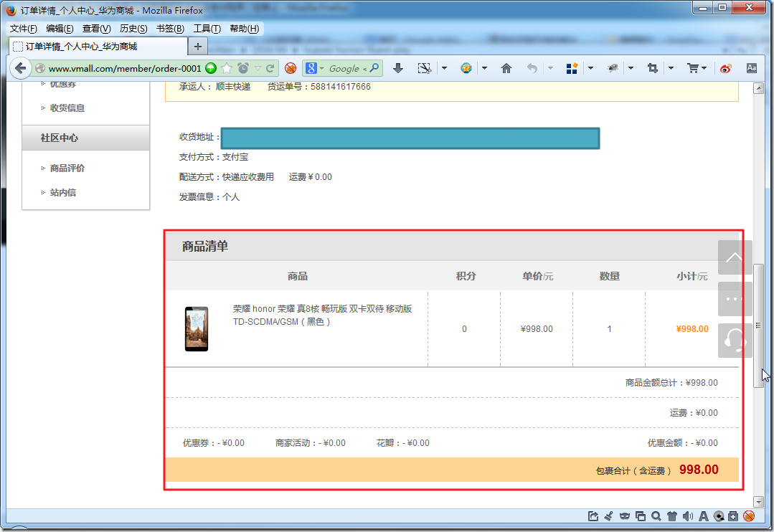774x532 pixels.
Task: Open the 帮助(H) menu
Action: point(245,29)
